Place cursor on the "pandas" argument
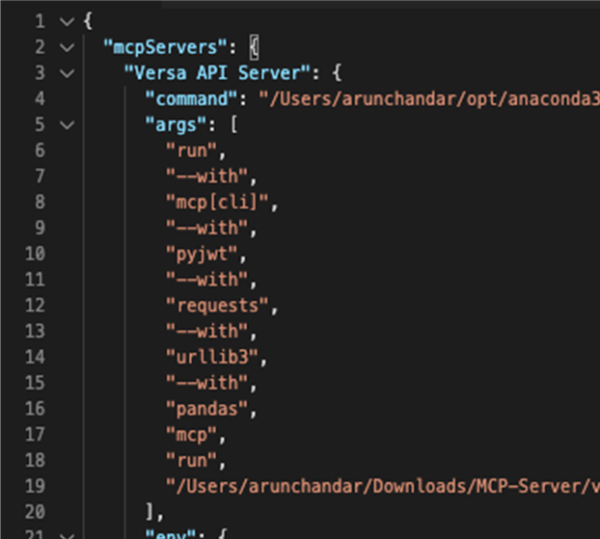Image resolution: width=600 pixels, height=539 pixels. (206, 410)
